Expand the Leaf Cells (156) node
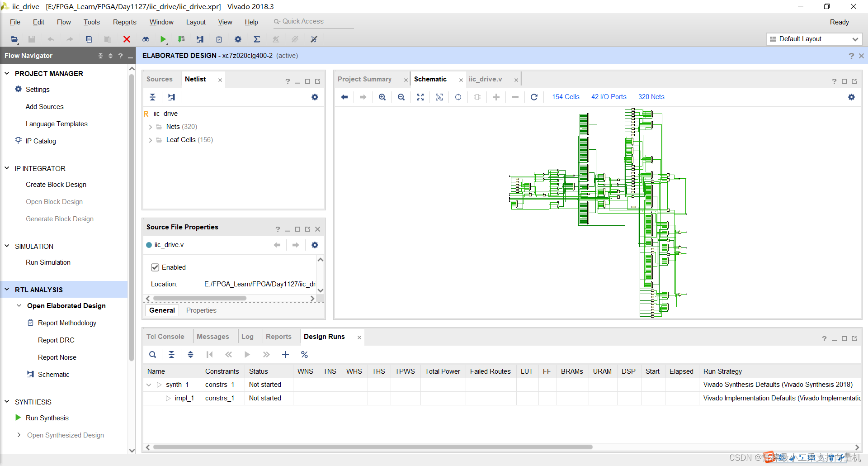Viewport: 868px width, 466px height. [x=150, y=140]
